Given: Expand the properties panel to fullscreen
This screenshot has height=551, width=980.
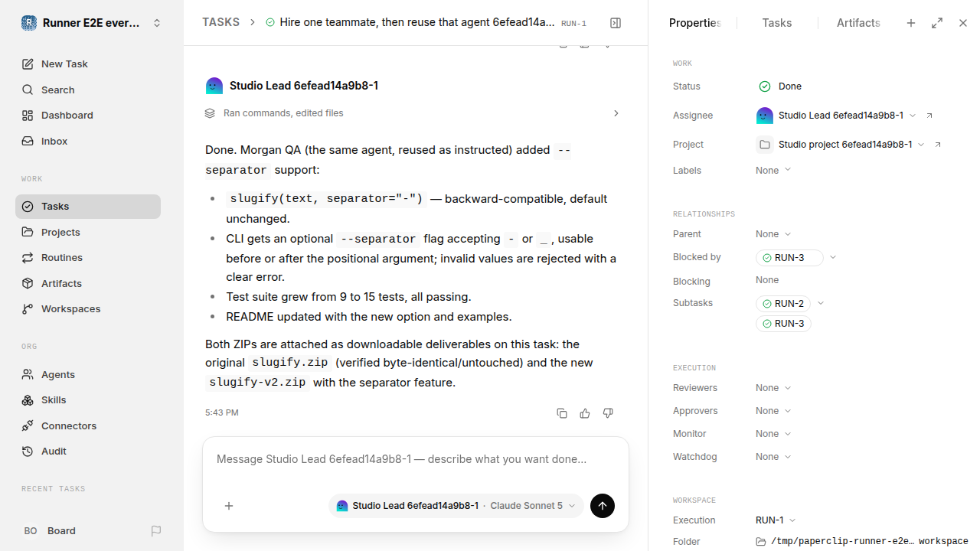Looking at the screenshot, I should click(x=937, y=23).
